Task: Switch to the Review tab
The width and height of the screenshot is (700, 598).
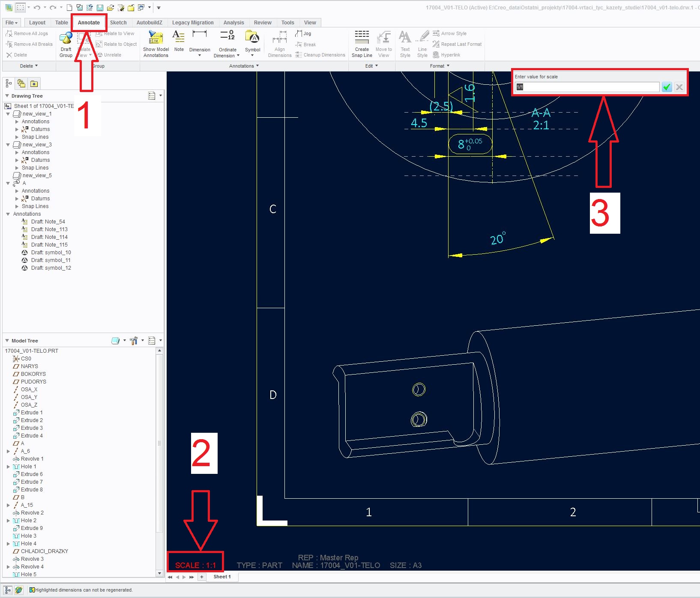Action: point(263,23)
